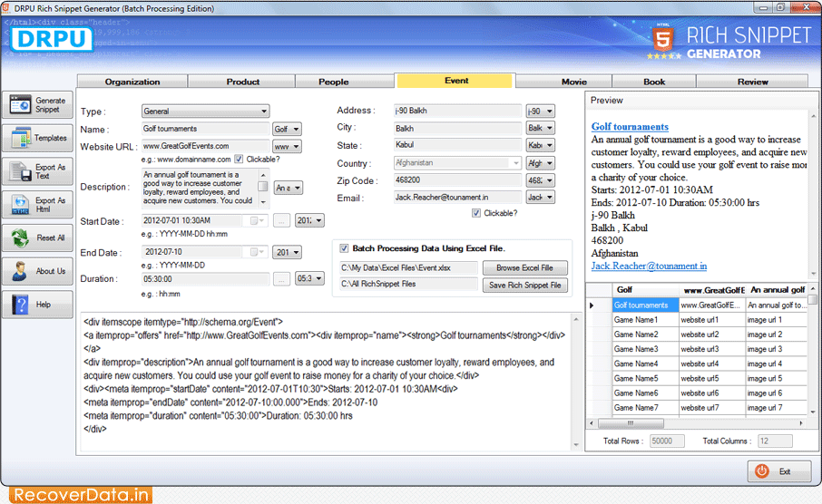
Task: Click the Jack.Reacher@tounament.in preview link
Action: [649, 267]
